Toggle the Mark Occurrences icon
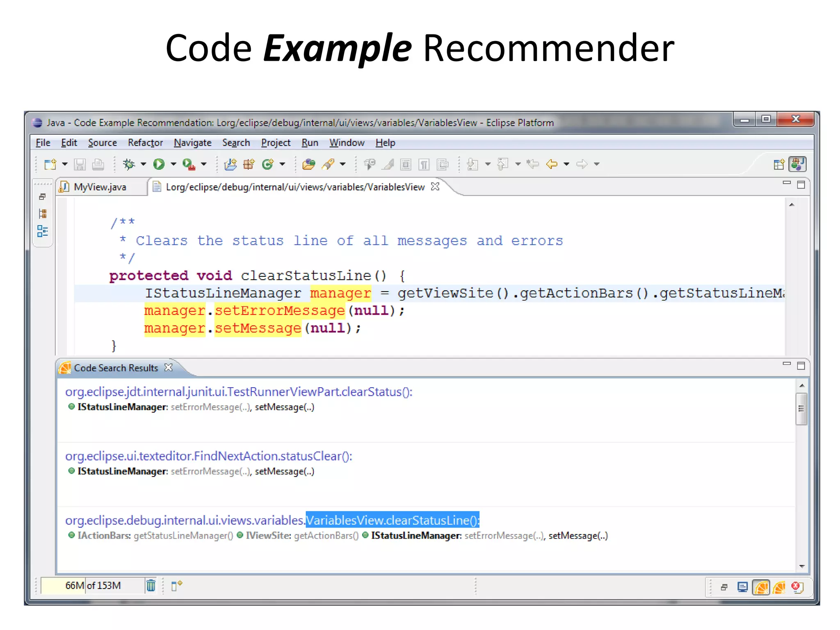 coord(388,164)
